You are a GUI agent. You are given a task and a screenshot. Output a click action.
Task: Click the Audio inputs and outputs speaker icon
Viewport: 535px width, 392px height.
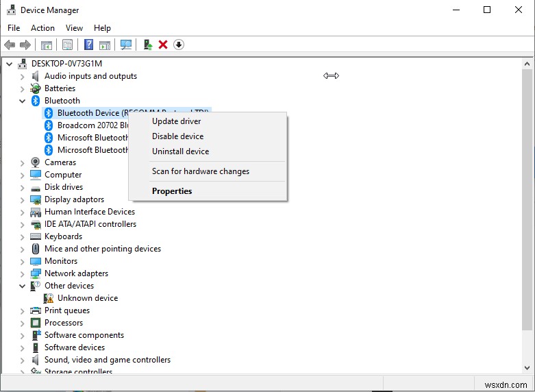(35, 76)
